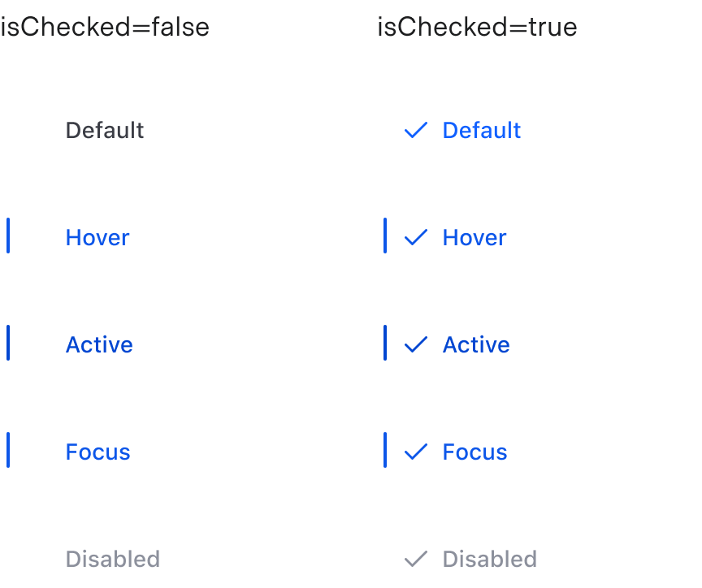Select the Focus item in checked column
Screen dimensions: 702x588
click(474, 452)
